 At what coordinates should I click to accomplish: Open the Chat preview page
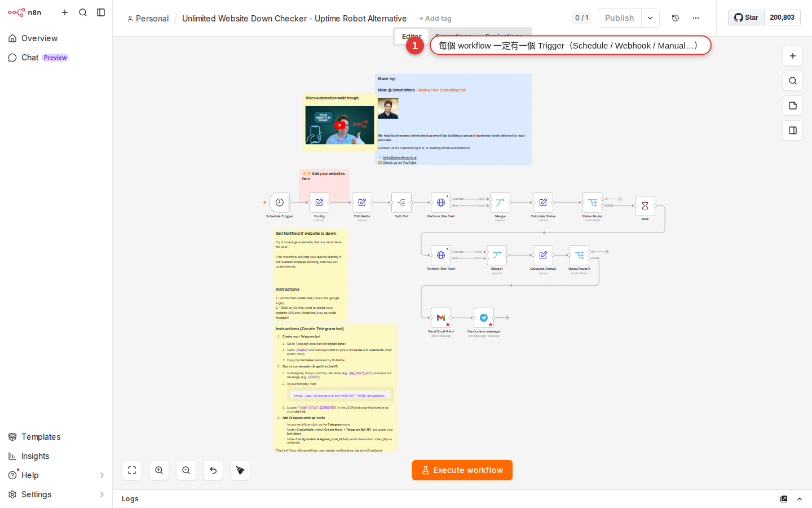[56, 58]
